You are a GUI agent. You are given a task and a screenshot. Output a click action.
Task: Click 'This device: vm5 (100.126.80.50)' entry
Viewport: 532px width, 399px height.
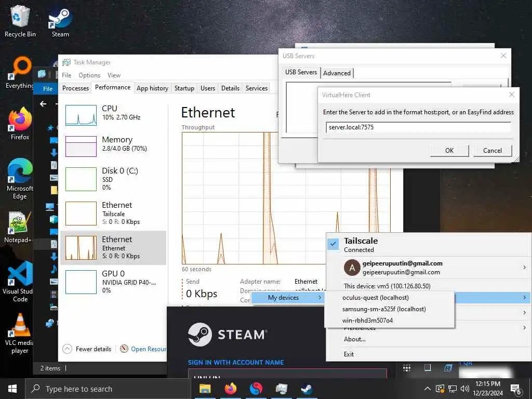point(387,286)
